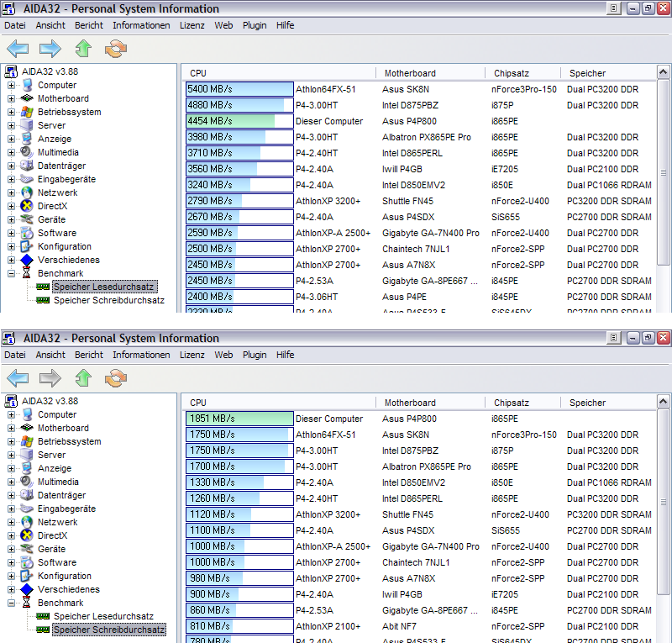The width and height of the screenshot is (672, 643).
Task: Select Server icon in upper window tree
Action: (27, 125)
